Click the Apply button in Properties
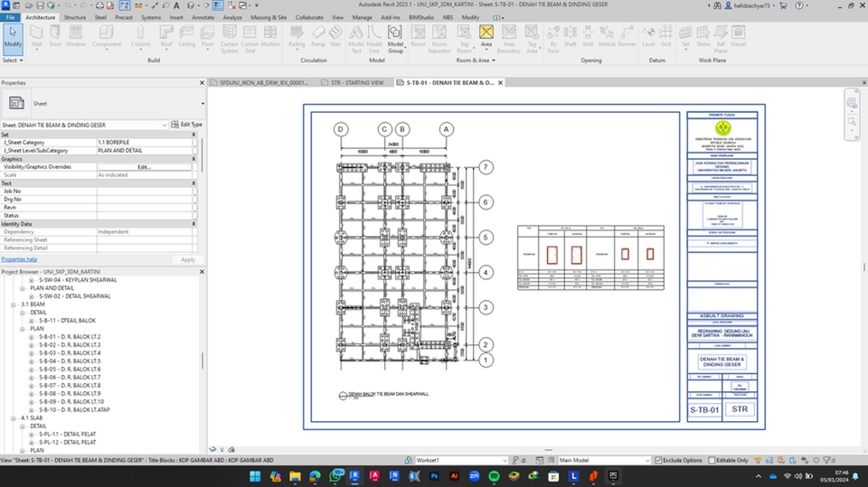The height and width of the screenshot is (487, 868). (188, 259)
